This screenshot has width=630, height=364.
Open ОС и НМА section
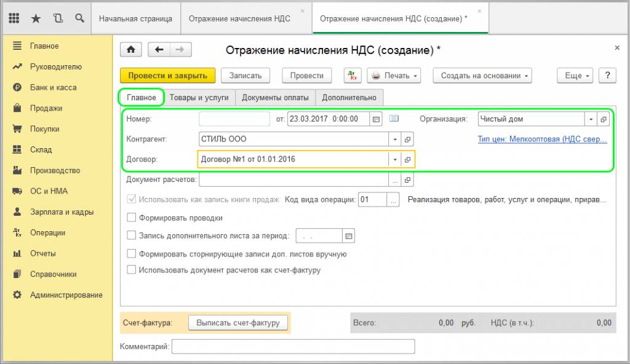[49, 191]
